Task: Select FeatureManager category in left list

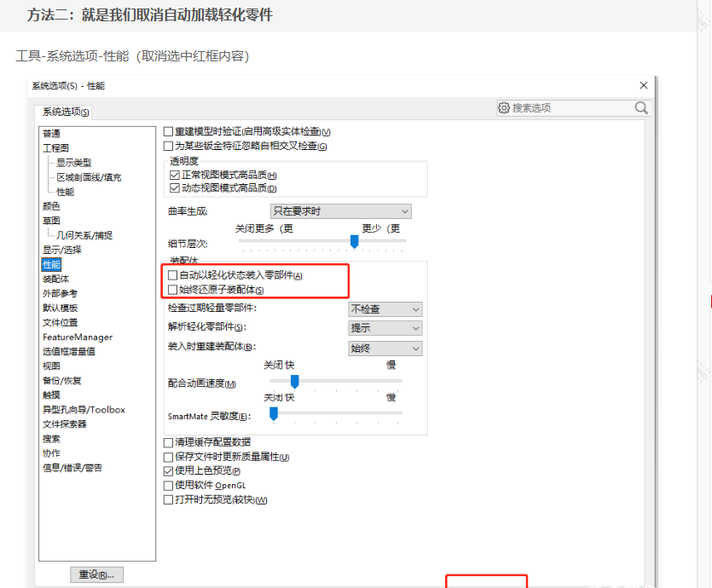Action: pyautogui.click(x=78, y=337)
